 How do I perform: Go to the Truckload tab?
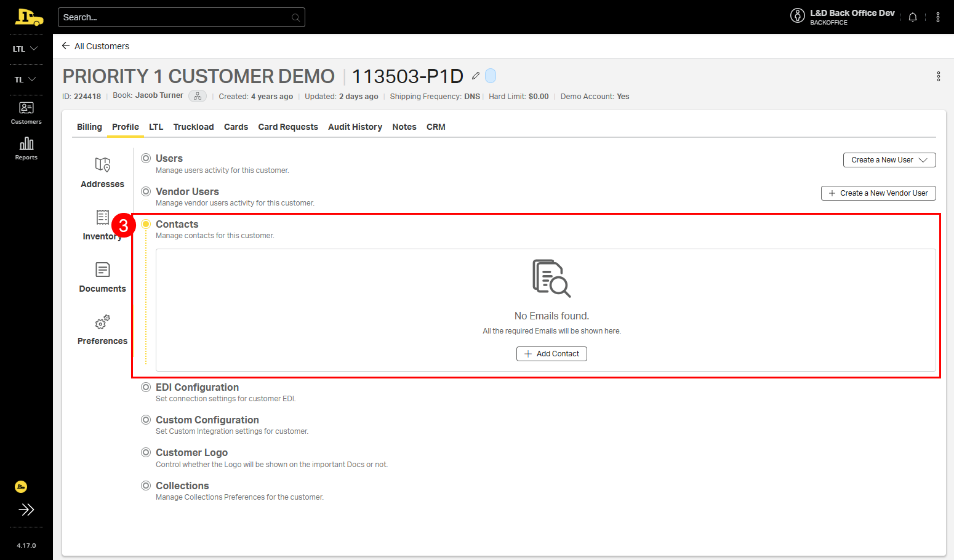[194, 127]
